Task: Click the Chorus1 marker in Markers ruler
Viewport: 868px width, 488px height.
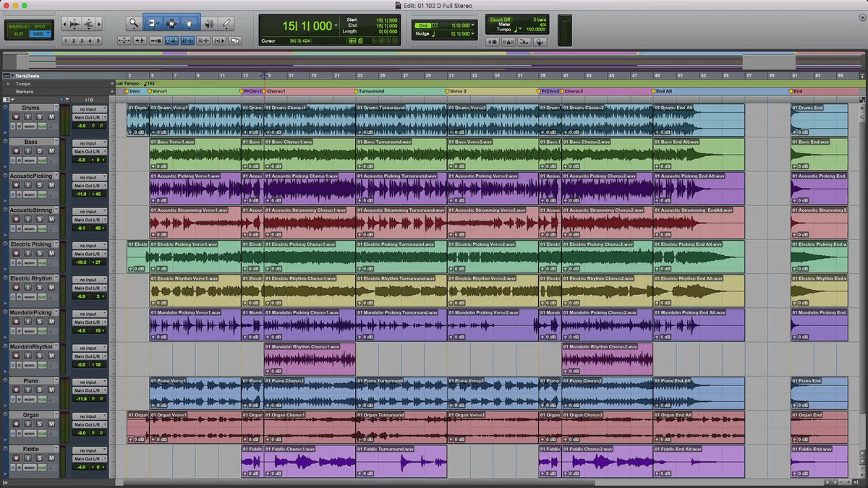Action: point(275,91)
